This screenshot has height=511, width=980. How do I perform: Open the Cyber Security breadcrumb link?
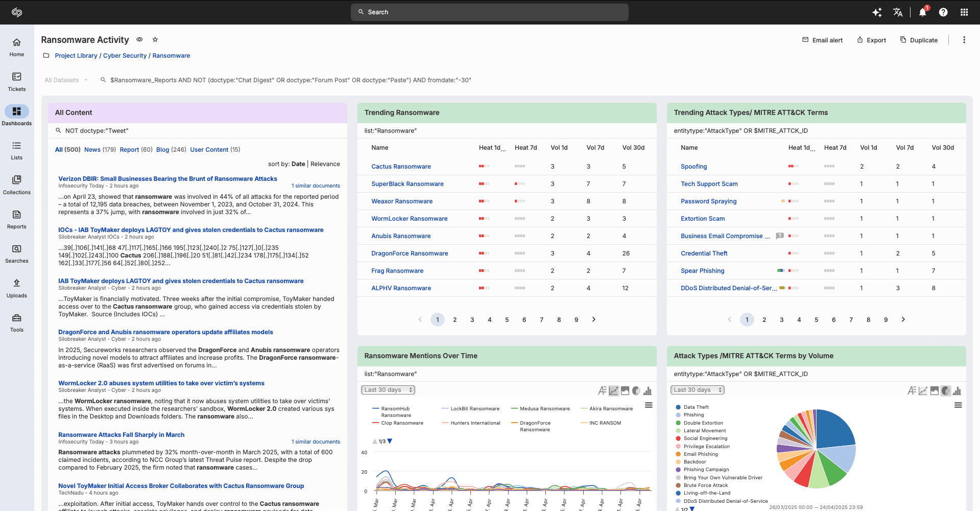click(125, 56)
